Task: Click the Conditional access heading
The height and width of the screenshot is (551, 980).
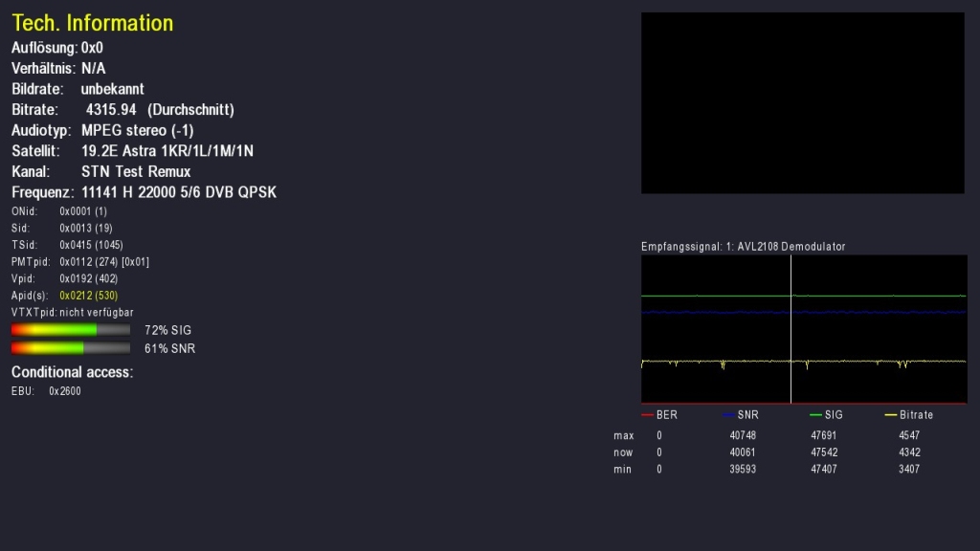Action: [72, 372]
